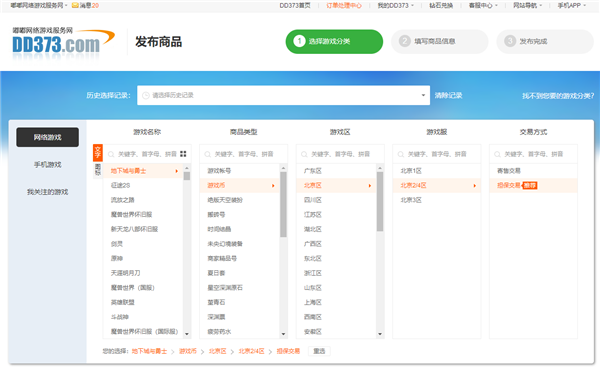Open the 我关注的游戏 tab

[47, 192]
